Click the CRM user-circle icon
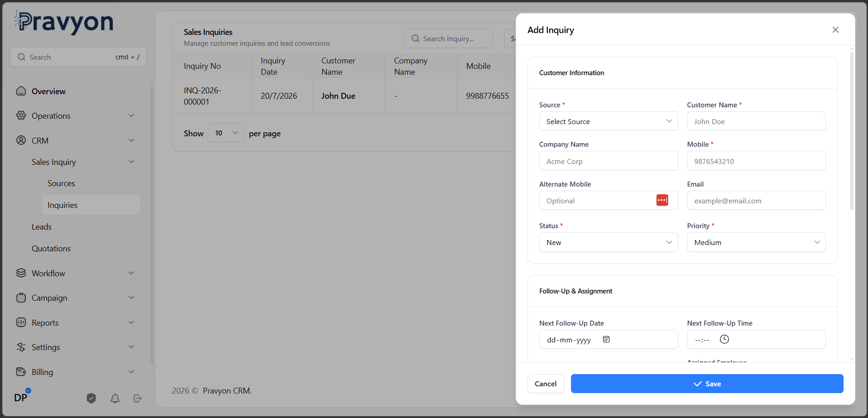This screenshot has height=418, width=868. click(21, 140)
